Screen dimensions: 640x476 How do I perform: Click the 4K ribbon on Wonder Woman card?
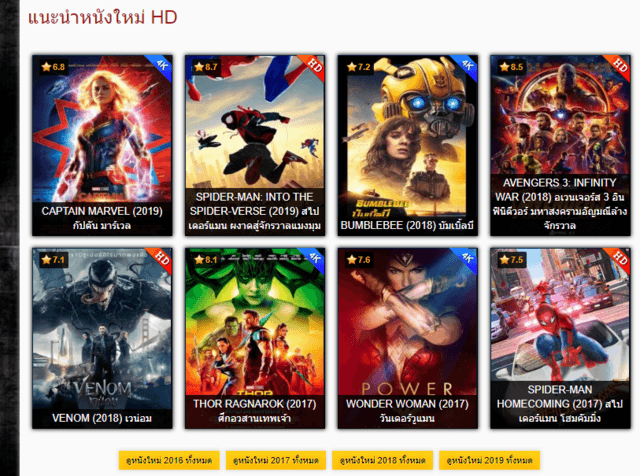click(x=467, y=258)
